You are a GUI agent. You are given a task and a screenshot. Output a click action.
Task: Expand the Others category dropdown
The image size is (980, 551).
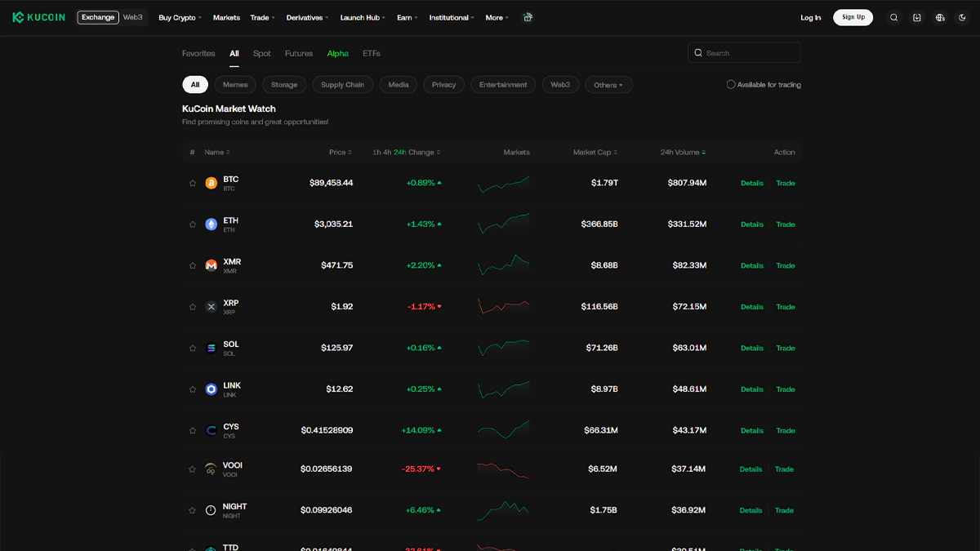tap(608, 85)
